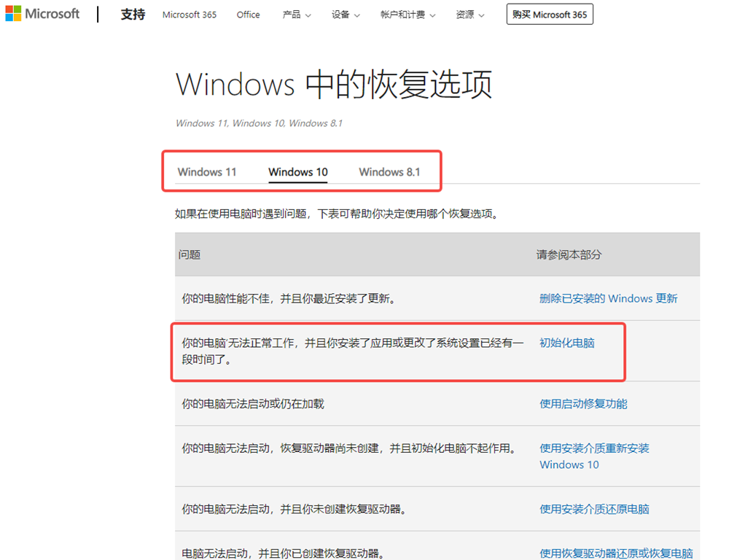Open the 使用启动修复功能 link
The image size is (737, 560).
(x=583, y=404)
